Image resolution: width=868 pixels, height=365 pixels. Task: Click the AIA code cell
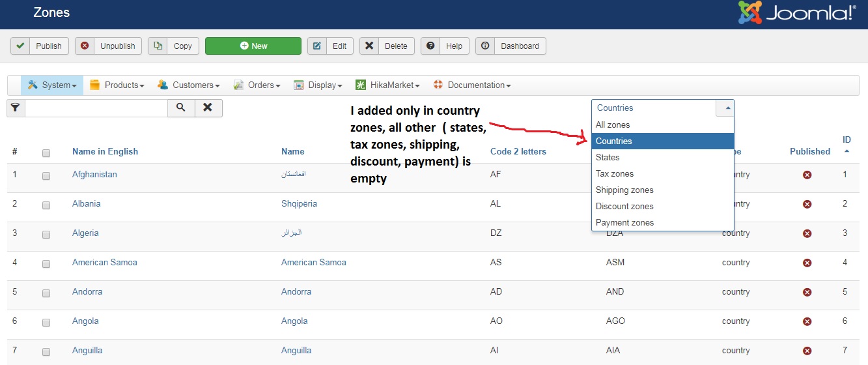(x=614, y=351)
